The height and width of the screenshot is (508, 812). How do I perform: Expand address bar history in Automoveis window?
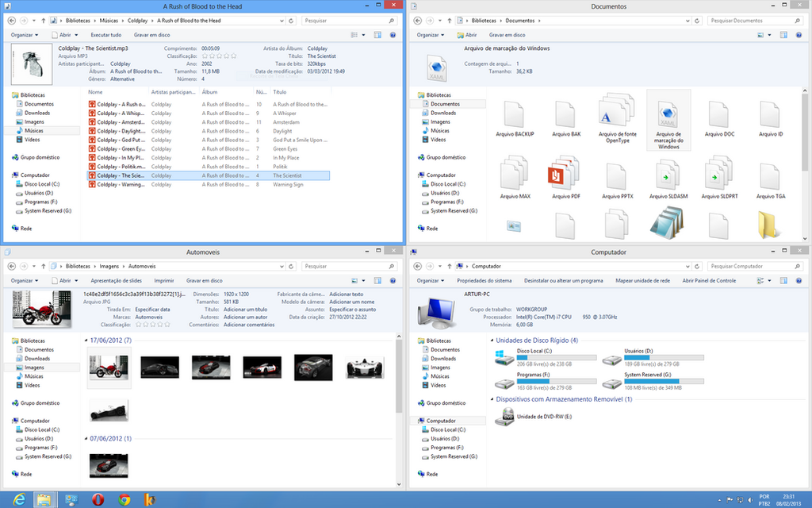click(282, 267)
